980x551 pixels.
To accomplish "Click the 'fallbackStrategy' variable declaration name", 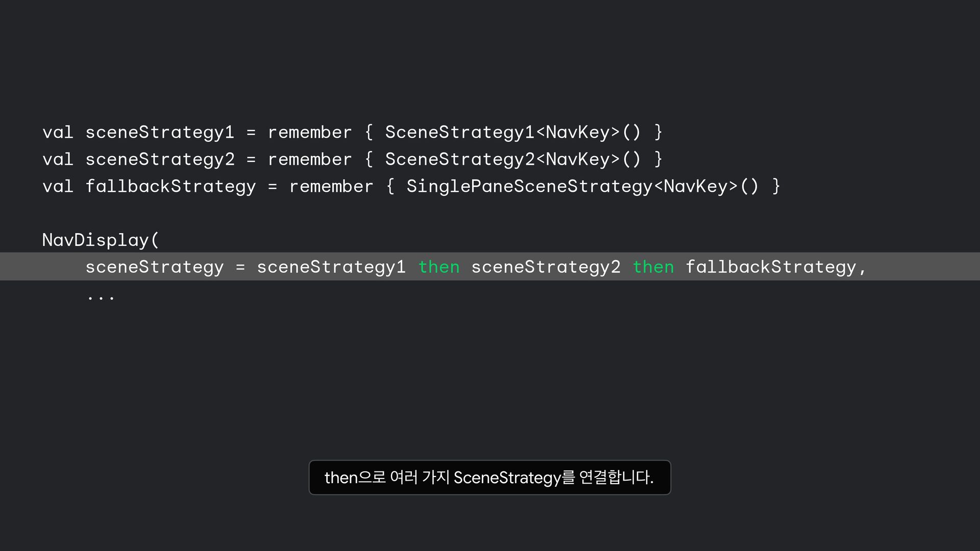I will [170, 186].
